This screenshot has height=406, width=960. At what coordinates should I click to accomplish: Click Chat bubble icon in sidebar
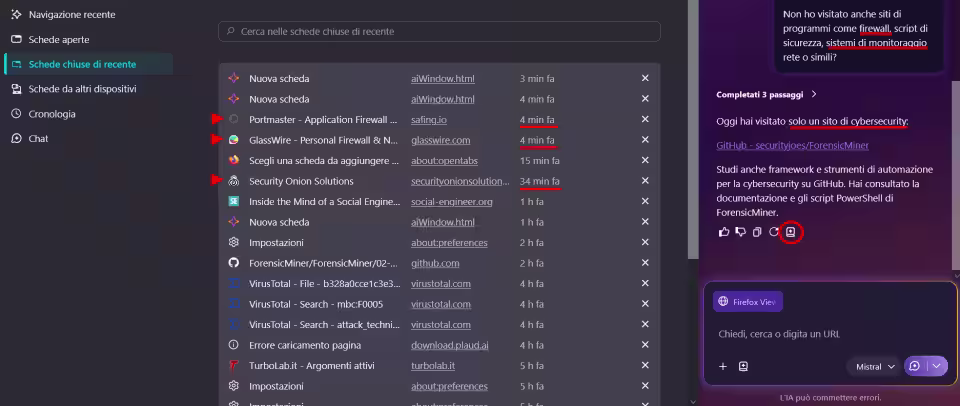17,138
